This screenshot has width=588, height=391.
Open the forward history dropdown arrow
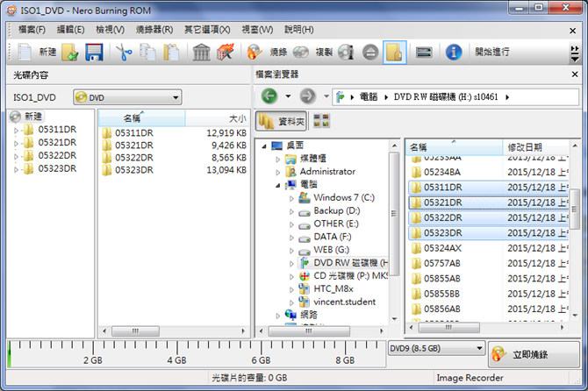coord(326,96)
